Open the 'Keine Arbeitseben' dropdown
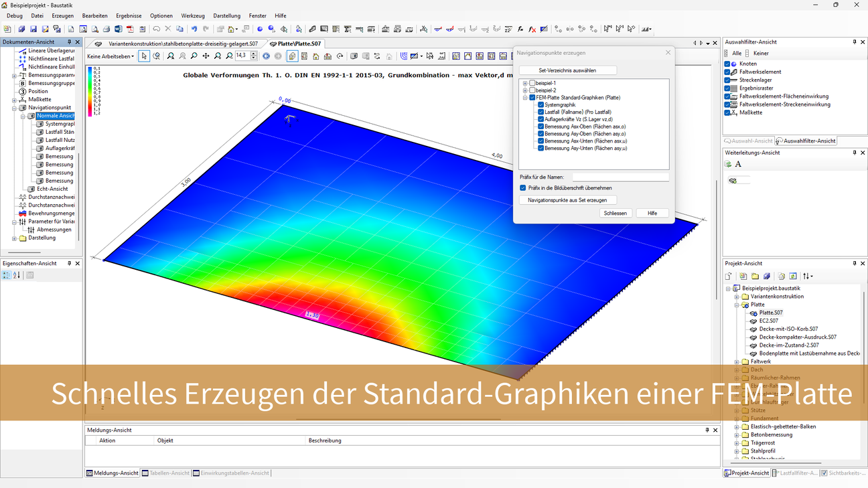Image resolution: width=868 pixels, height=488 pixels. 111,56
